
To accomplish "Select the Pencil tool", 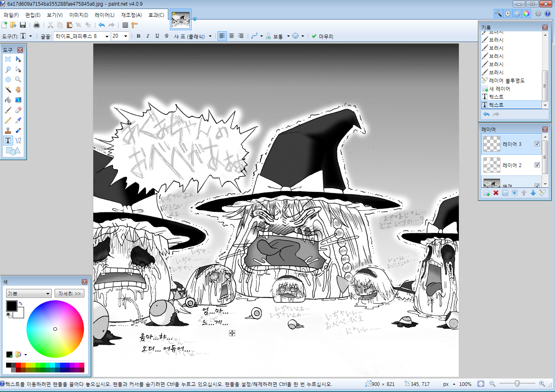I will coord(8,120).
